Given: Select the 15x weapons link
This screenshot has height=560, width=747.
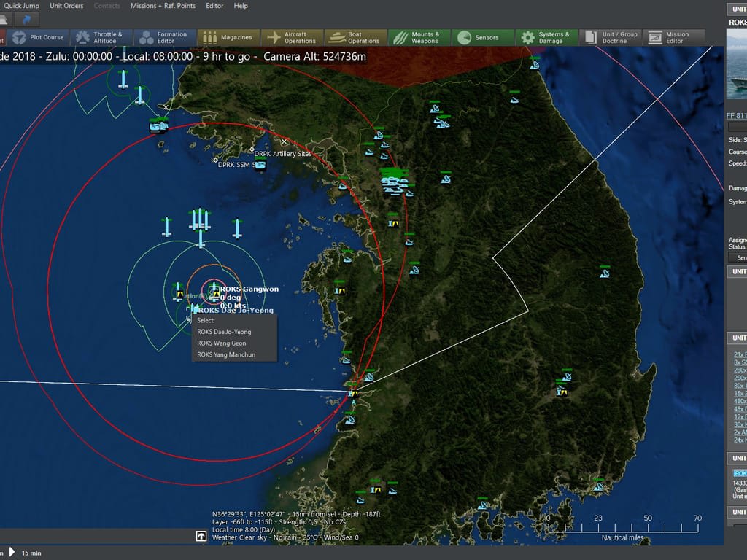Looking at the screenshot, I should coord(740,394).
